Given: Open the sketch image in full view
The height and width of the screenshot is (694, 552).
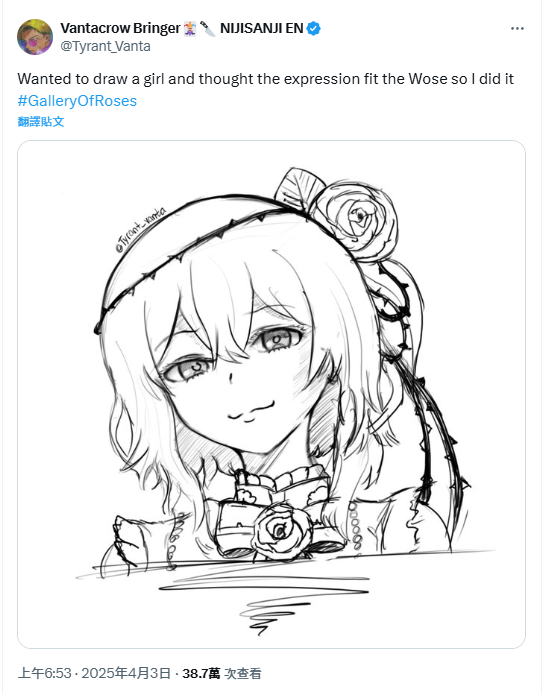Looking at the screenshot, I should (x=271, y=394).
